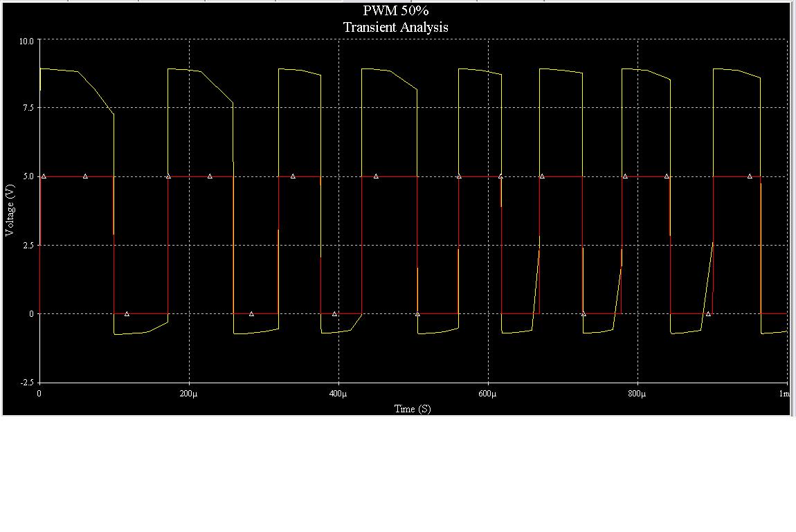Click the leftmost triangle marker on the 0V line
This screenshot has height=532, width=796.
coord(127,314)
